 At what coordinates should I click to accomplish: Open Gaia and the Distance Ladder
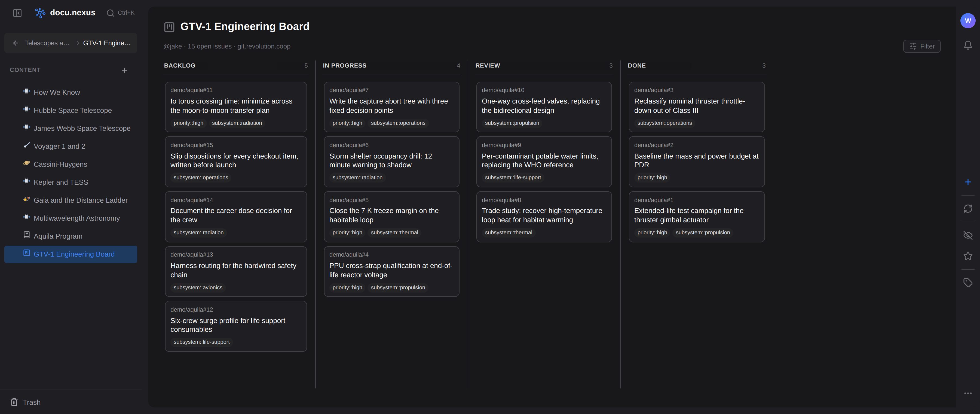click(71, 200)
